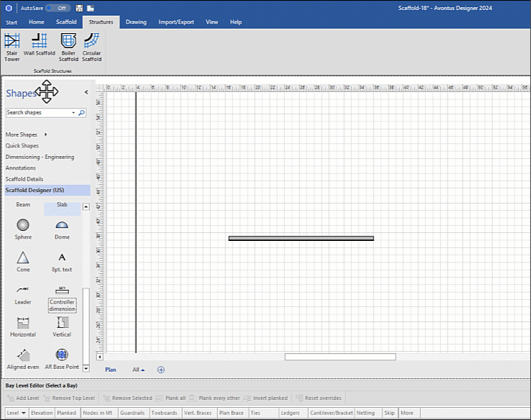Insert a Stair Tower structure
This screenshot has width=531, height=420.
pyautogui.click(x=12, y=46)
